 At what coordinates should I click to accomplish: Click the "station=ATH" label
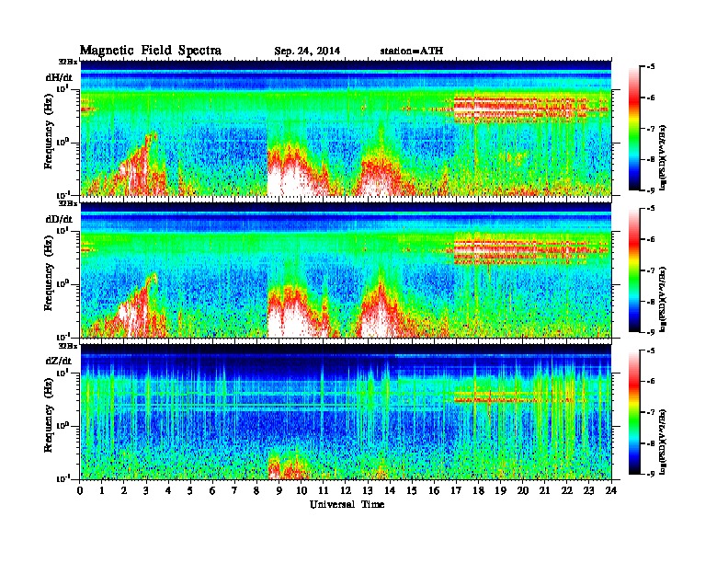coord(412,51)
